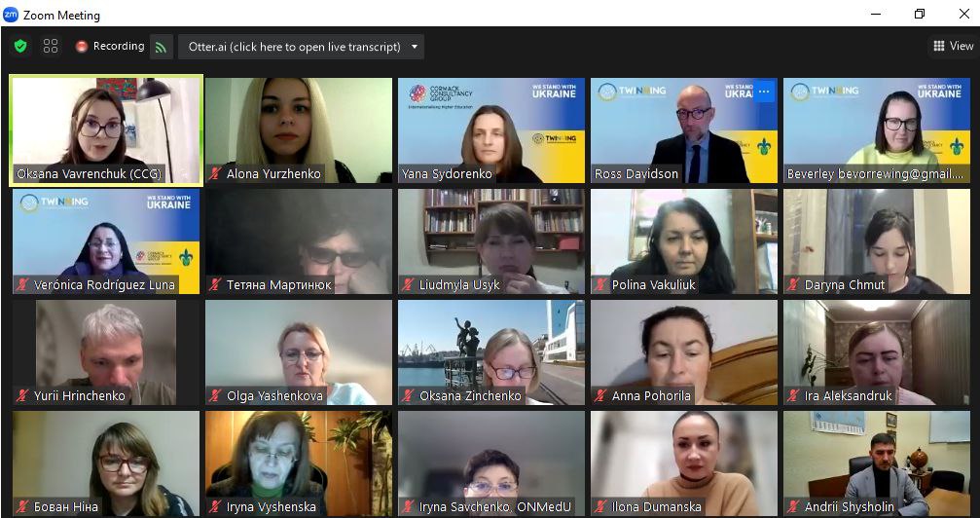The width and height of the screenshot is (980, 518).
Task: Maximize the Zoom Meeting window
Action: tap(920, 14)
